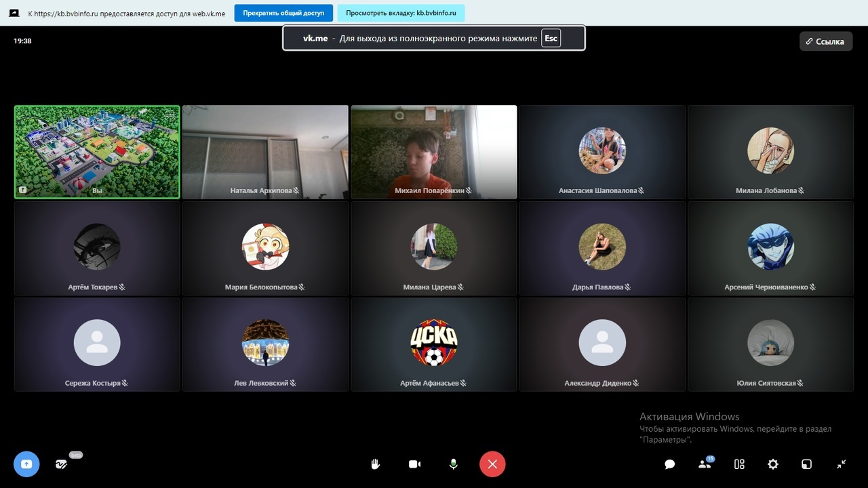Image resolution: width=868 pixels, height=488 pixels.
Task: Toggle the camera on or off
Action: click(414, 464)
